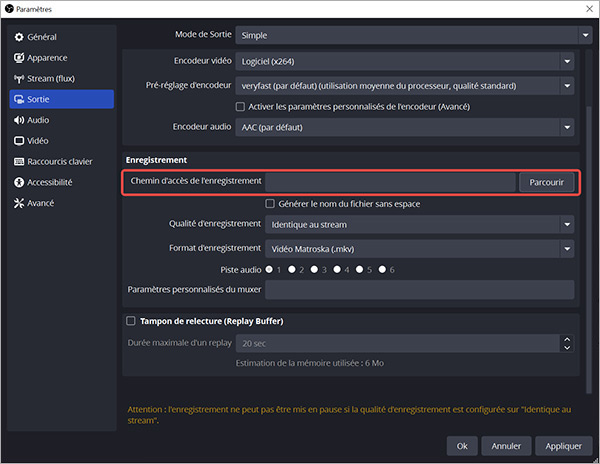
Task: Check Générer le nom du fichier sans espace
Action: [x=270, y=204]
